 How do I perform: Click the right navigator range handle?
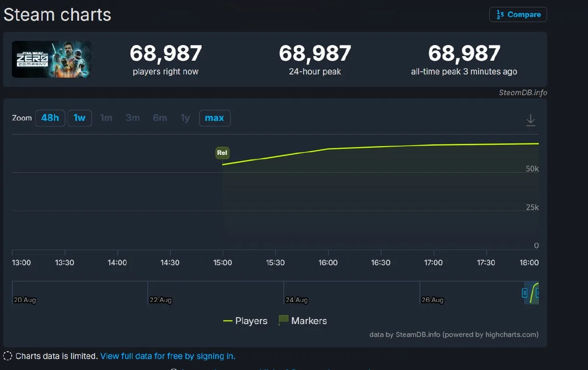coord(537,293)
